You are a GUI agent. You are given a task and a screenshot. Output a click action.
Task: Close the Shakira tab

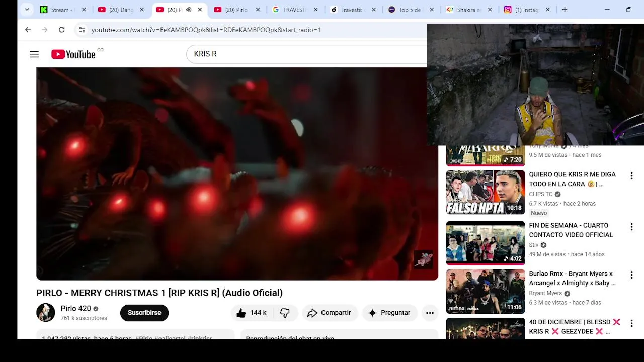(490, 10)
